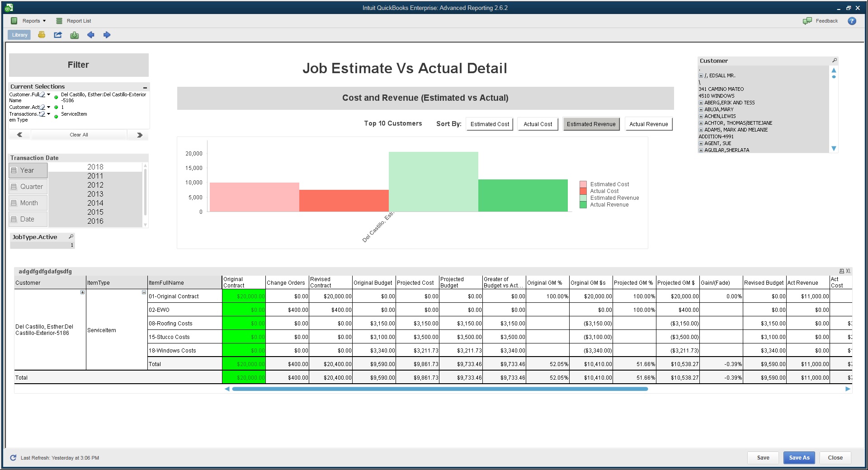Image resolution: width=868 pixels, height=470 pixels.
Task: Open Report List
Action: tap(79, 21)
